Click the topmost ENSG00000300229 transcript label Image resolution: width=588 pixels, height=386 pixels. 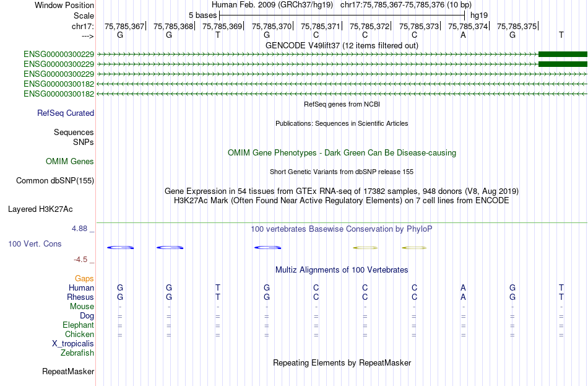click(x=59, y=55)
